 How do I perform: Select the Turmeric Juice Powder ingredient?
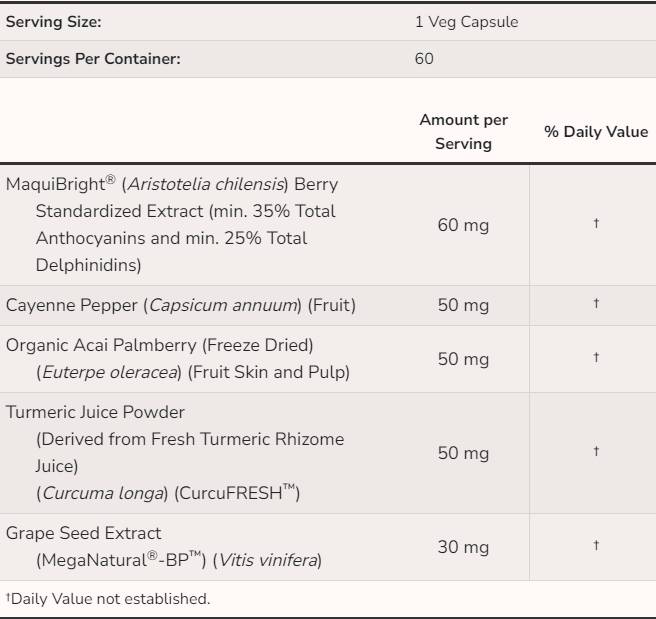tap(95, 412)
